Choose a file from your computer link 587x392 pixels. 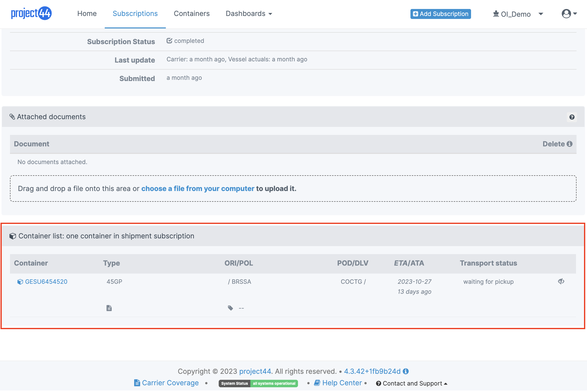197,189
